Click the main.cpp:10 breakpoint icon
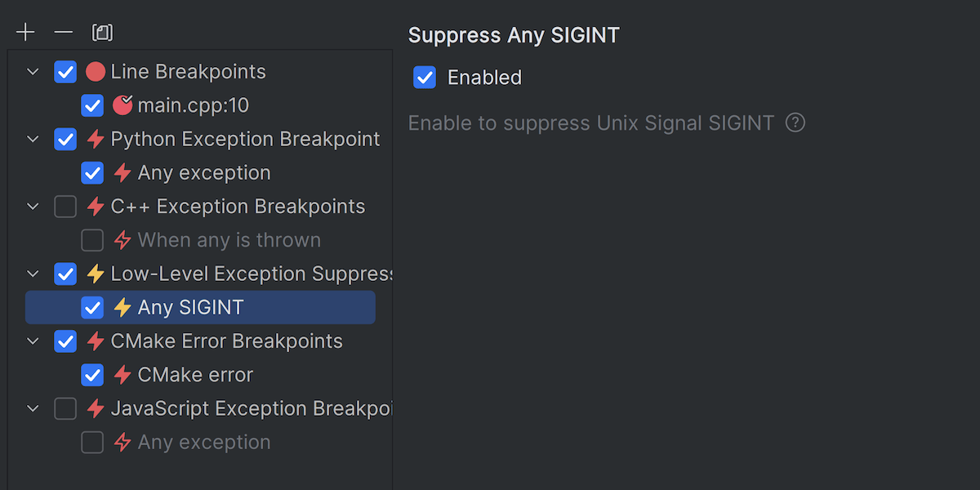Screen dimensions: 980x490 click(122, 105)
